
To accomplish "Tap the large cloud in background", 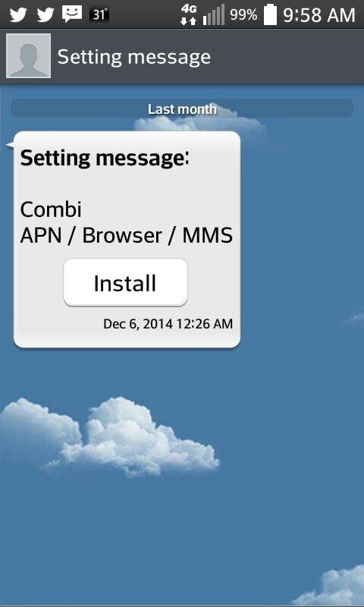I will coord(110,437).
